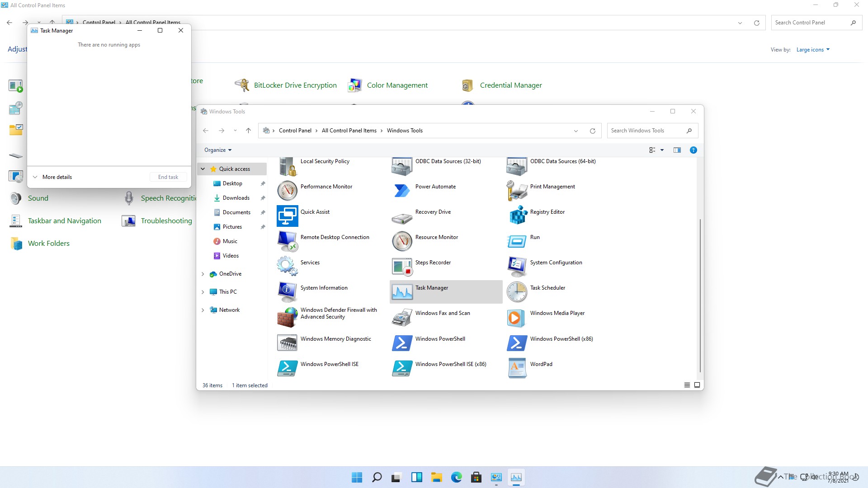Screen dimensions: 868x488
Task: Select Pictures in the navigation pane
Action: (x=232, y=227)
